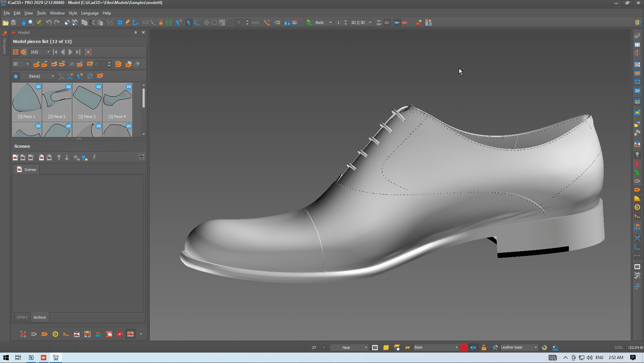The image size is (644, 363).
Task: Jump to last piece in list
Action: pos(78,52)
